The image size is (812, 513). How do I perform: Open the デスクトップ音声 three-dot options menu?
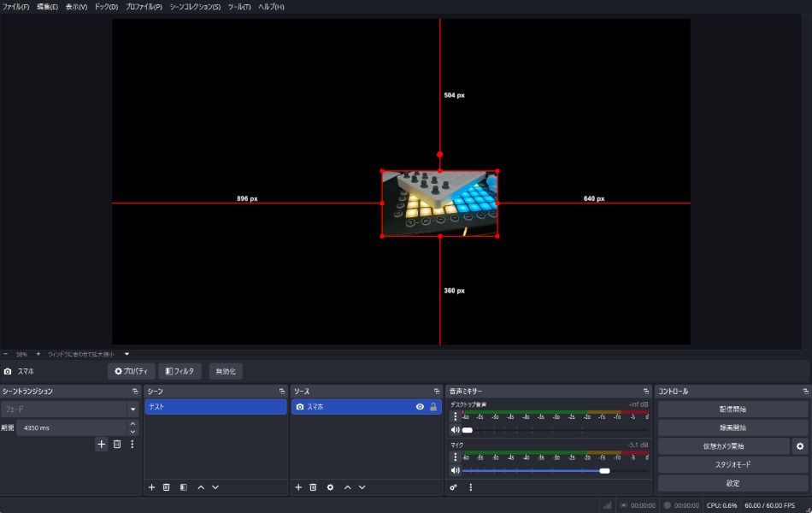tap(455, 416)
